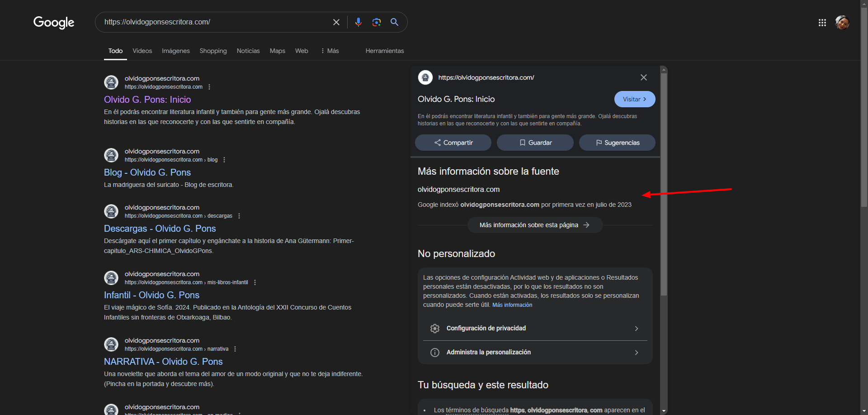868x415 pixels.
Task: Click the favicon of the NARRATIVA result
Action: pyautogui.click(x=111, y=344)
